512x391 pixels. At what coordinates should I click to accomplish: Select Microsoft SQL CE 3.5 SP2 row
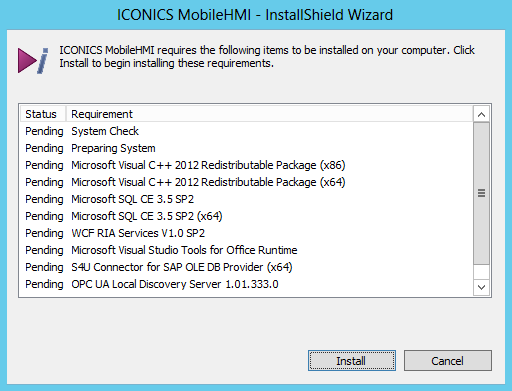click(247, 199)
